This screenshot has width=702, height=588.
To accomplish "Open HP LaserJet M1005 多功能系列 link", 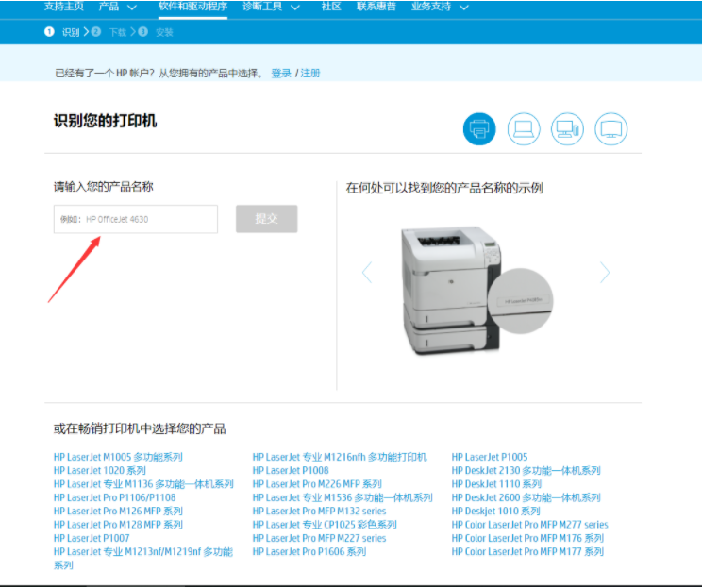I will 118,457.
